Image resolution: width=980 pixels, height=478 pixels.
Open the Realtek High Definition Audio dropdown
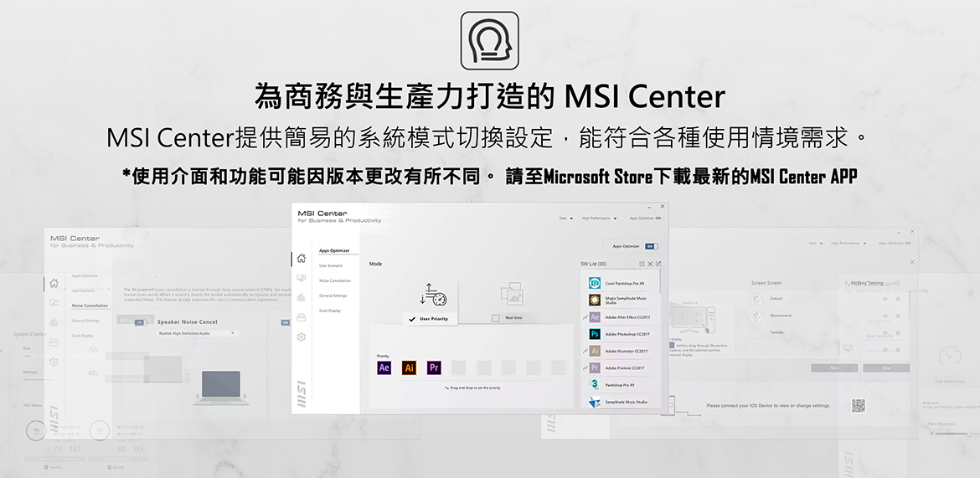(x=197, y=333)
